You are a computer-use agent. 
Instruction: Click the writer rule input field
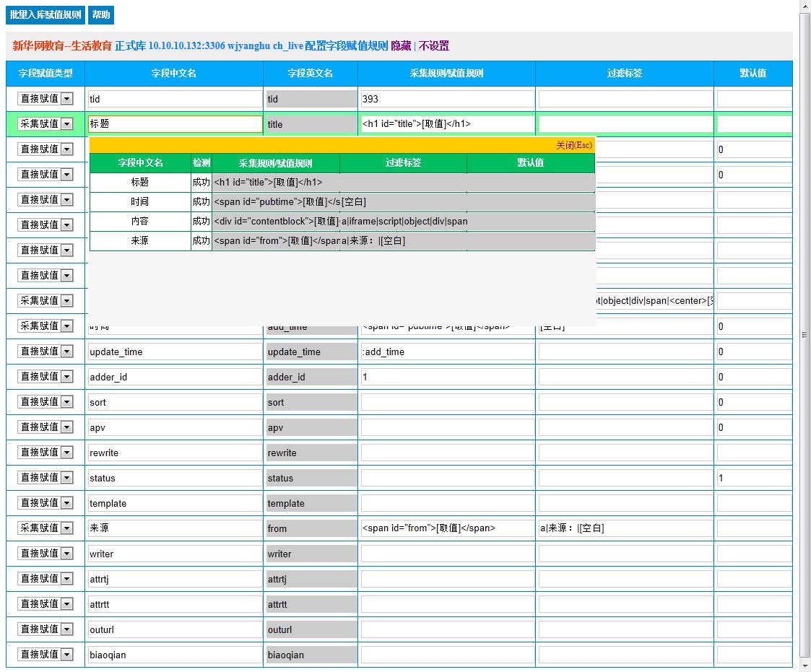pos(446,554)
